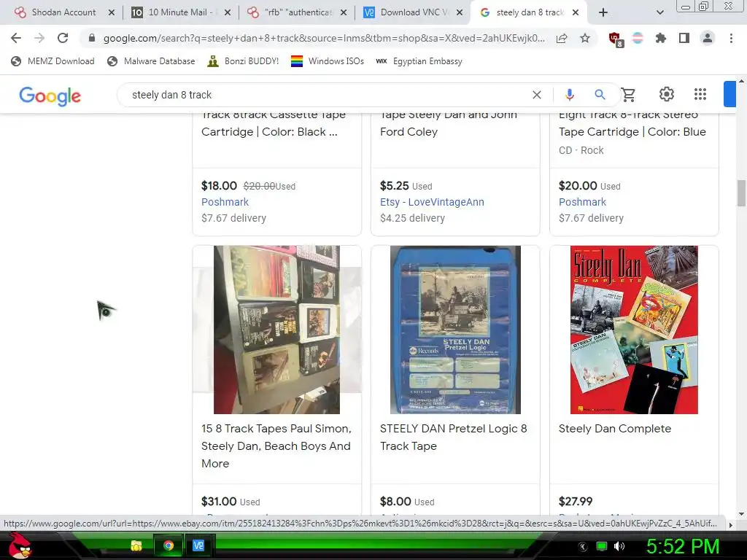This screenshot has width=747, height=560.
Task: Open the Google shopping cart
Action: tap(628, 95)
